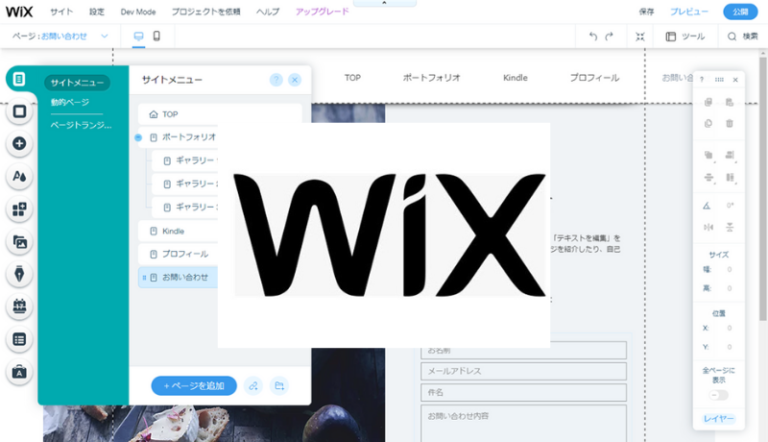The width and height of the screenshot is (768, 442).
Task: Click the rotate angle icon in toolbar panel
Action: click(x=707, y=206)
